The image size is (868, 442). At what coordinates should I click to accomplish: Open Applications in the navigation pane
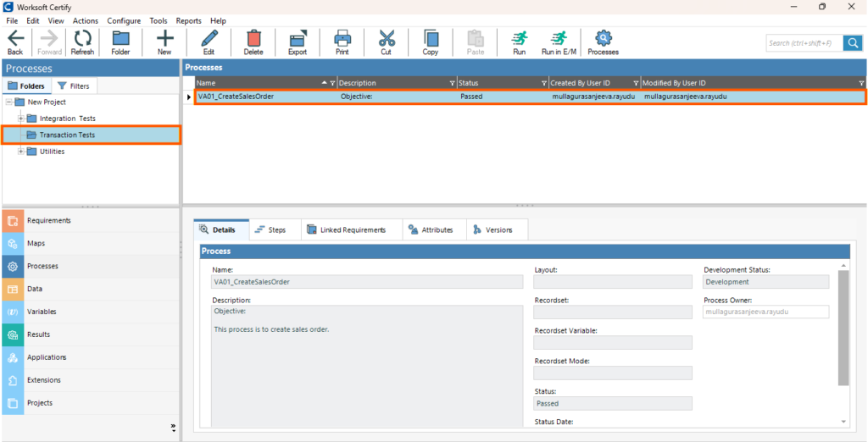[x=90, y=357]
